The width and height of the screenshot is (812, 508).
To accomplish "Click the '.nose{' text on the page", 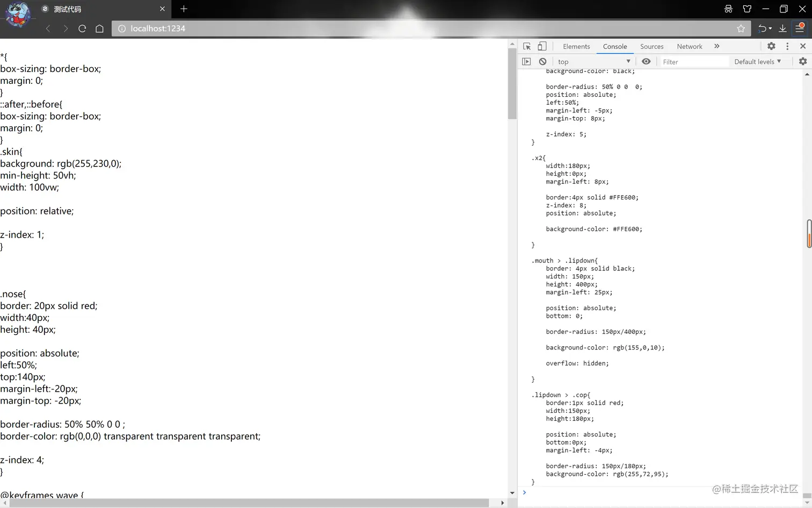I will click(x=13, y=294).
